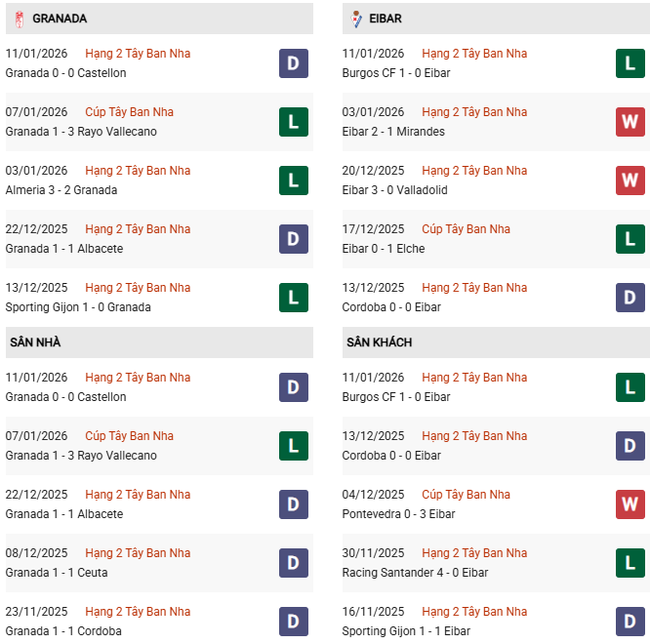
Task: Open the Sporting Gijon 1 - 0 Granada match
Action: click(78, 307)
